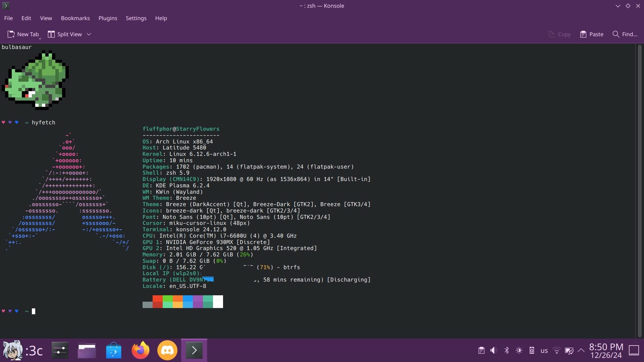The image size is (644, 362).
Task: Click the 'us' keyboard layout indicator
Action: [544, 351]
